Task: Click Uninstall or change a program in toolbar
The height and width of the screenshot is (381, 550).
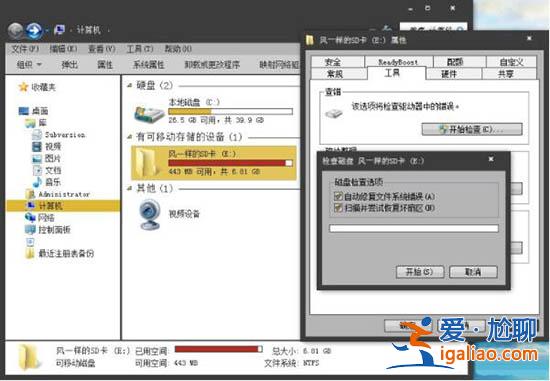Action: (212, 65)
